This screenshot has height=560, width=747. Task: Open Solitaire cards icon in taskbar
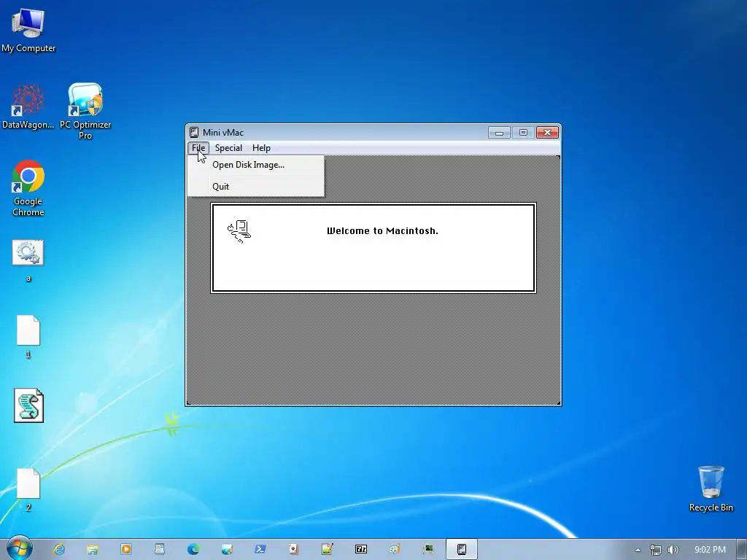tap(293, 549)
